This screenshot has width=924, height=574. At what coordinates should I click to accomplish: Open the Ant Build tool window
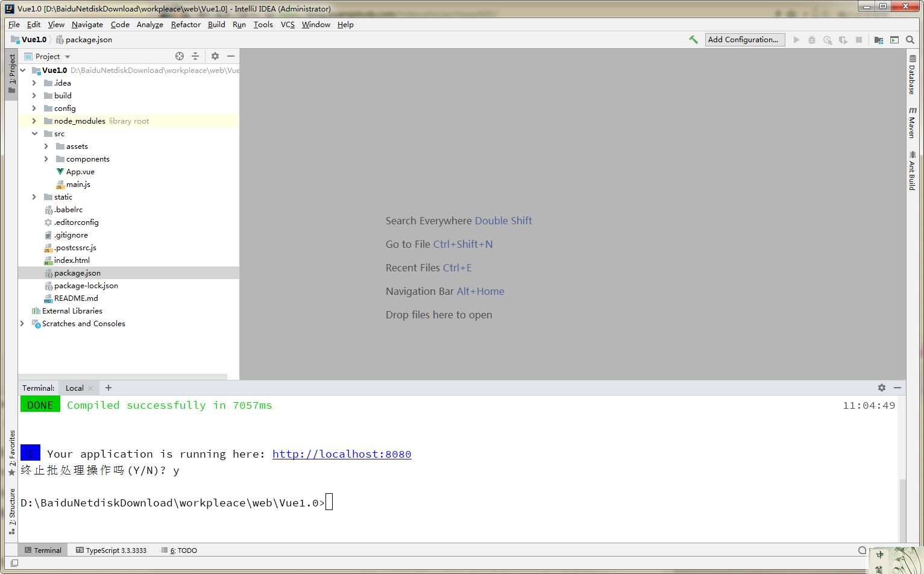pos(912,171)
